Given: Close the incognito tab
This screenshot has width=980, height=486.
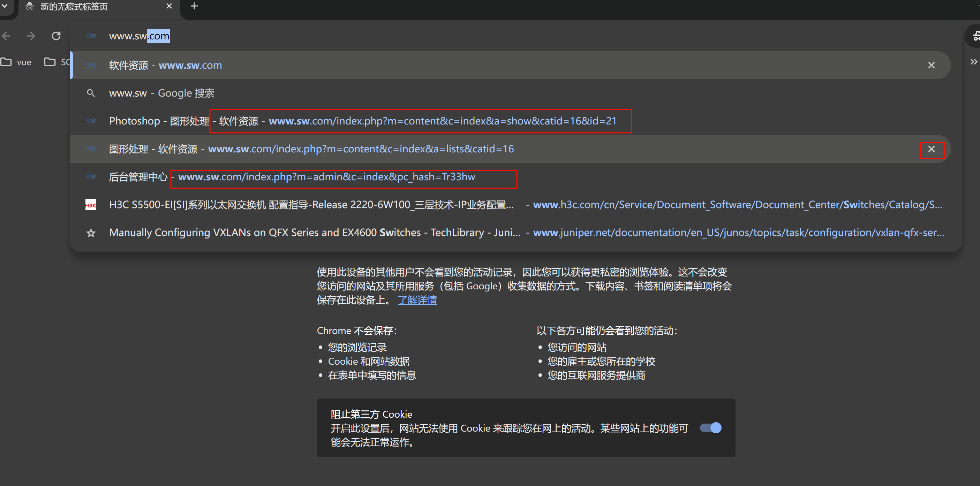Looking at the screenshot, I should (x=169, y=6).
